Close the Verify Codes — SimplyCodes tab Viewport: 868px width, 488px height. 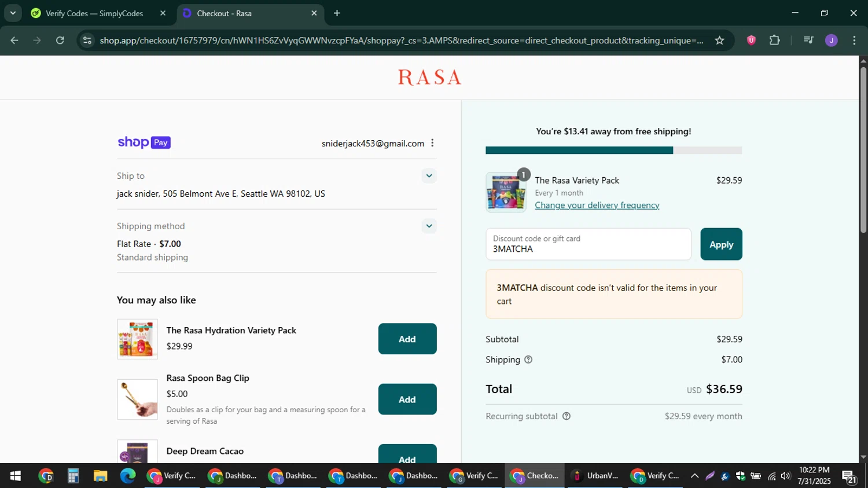coord(163,13)
